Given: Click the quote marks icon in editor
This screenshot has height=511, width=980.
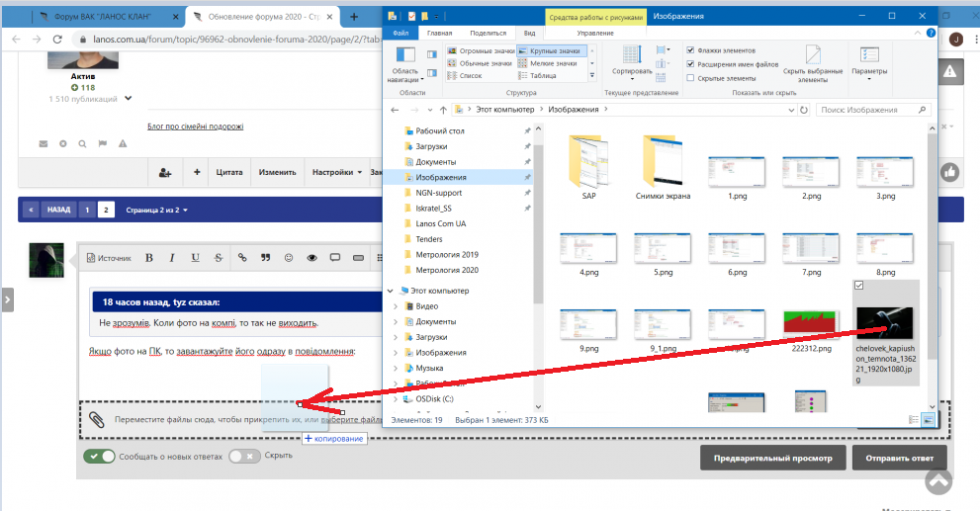Looking at the screenshot, I should pyautogui.click(x=265, y=258).
